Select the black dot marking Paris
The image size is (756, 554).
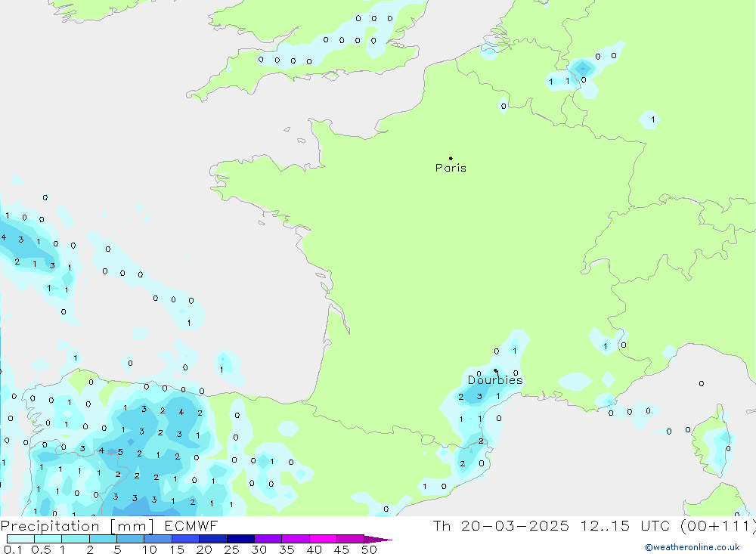pos(451,158)
